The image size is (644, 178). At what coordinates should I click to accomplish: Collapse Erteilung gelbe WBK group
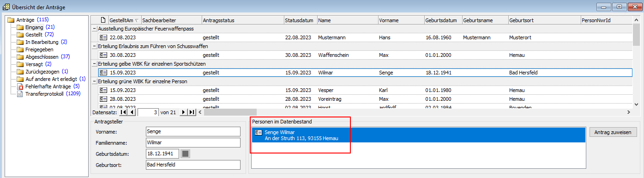(x=94, y=64)
